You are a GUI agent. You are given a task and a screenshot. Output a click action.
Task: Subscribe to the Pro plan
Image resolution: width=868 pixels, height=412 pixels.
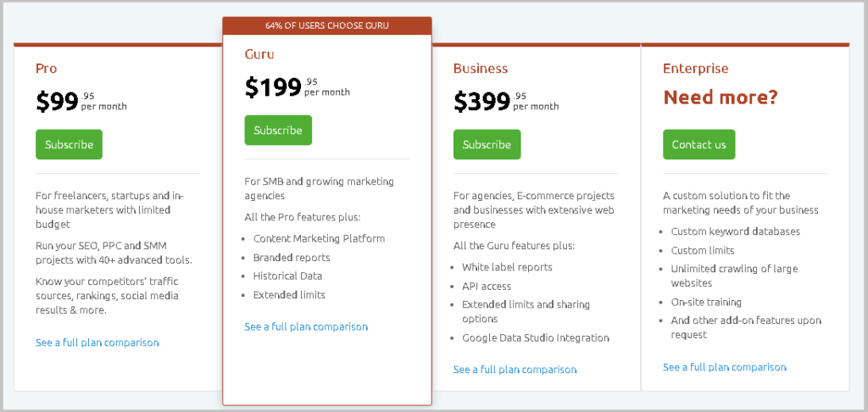point(70,144)
